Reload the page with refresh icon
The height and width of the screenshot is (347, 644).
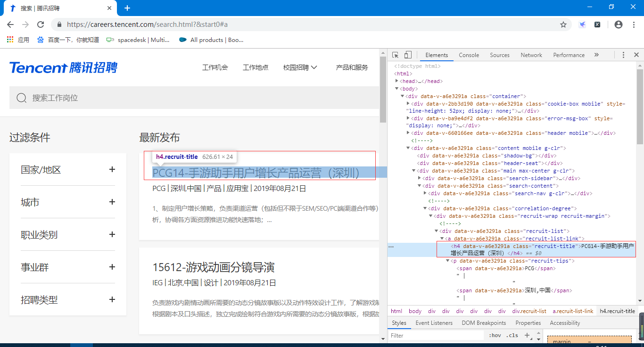[x=41, y=25]
